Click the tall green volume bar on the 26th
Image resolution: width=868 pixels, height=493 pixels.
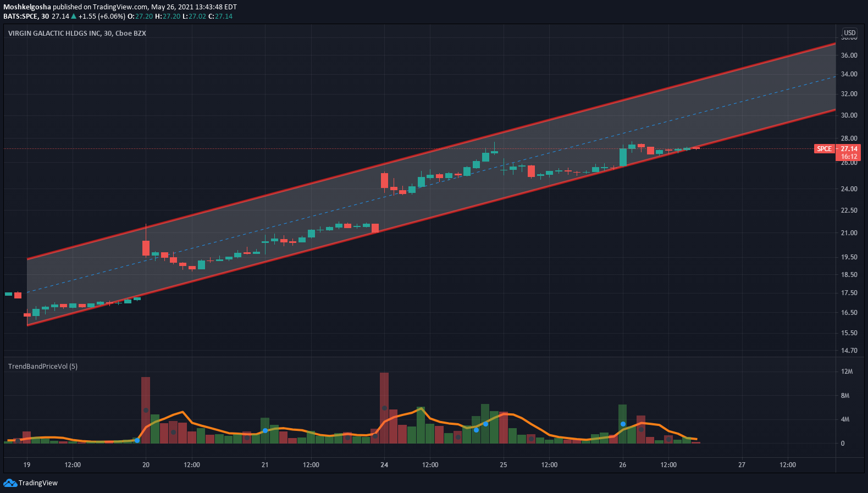(622, 424)
